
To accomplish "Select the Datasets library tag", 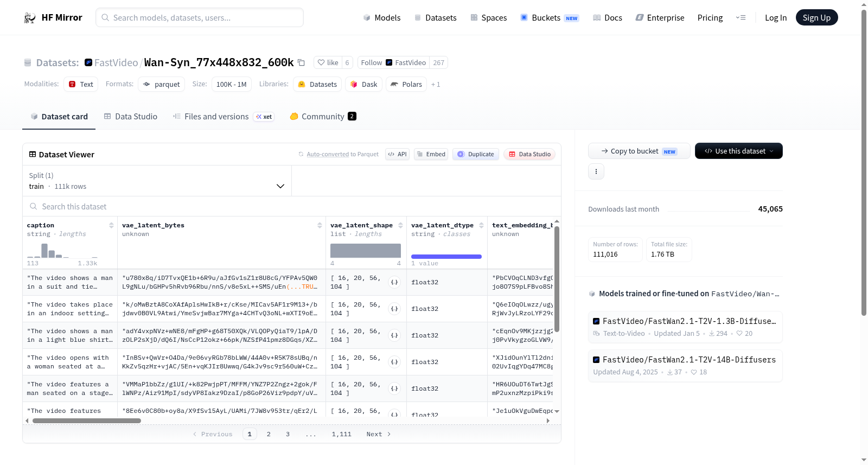I will [x=317, y=84].
